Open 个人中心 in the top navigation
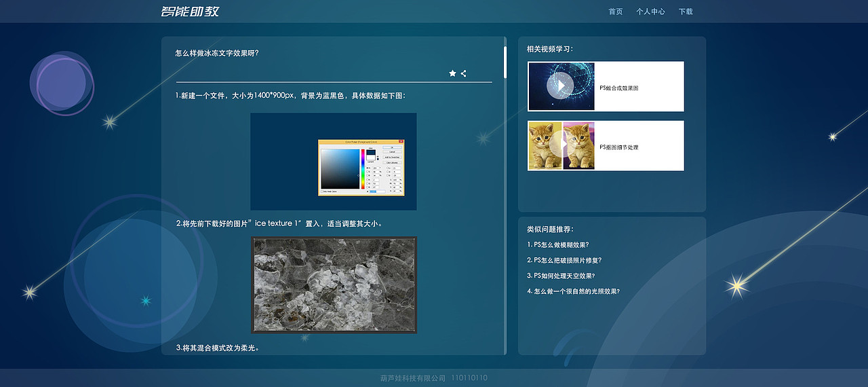This screenshot has height=387, width=868. [650, 12]
